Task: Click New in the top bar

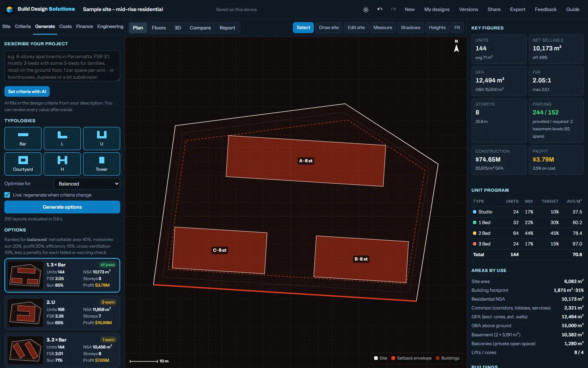Action: point(410,10)
